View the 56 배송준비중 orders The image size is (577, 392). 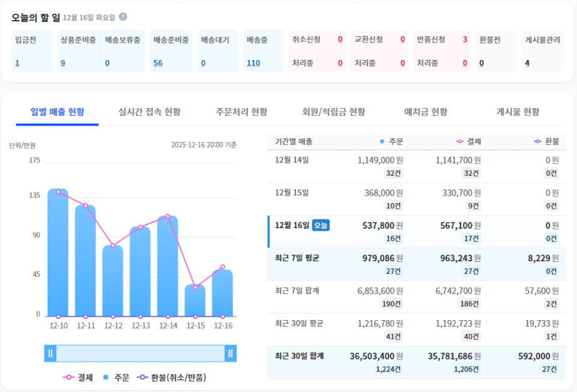[158, 63]
